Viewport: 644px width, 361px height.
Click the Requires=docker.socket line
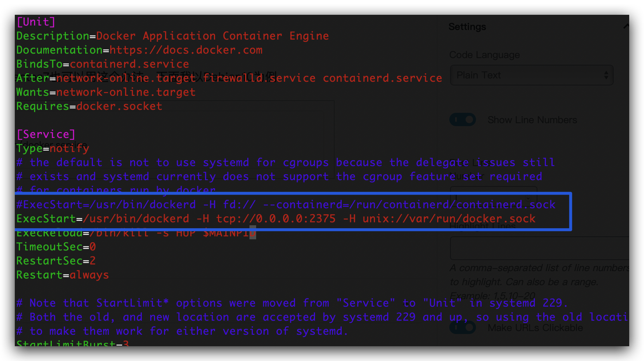[89, 106]
